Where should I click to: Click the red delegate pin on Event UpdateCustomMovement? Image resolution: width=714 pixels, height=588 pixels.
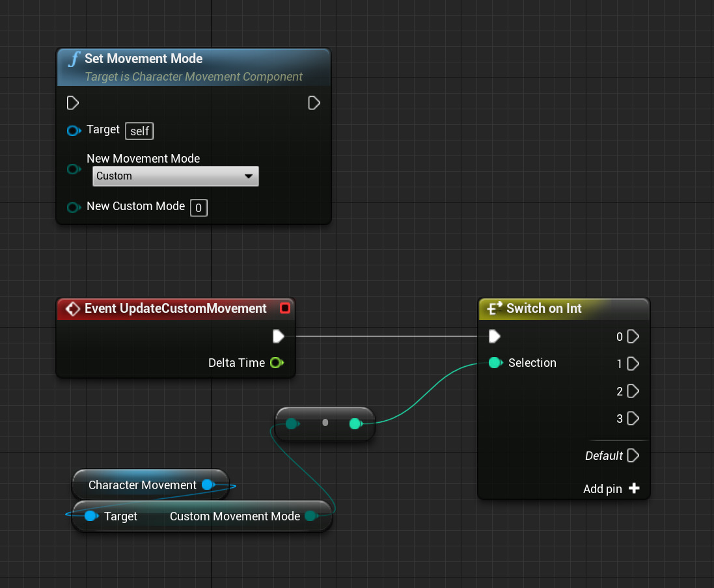coord(284,308)
